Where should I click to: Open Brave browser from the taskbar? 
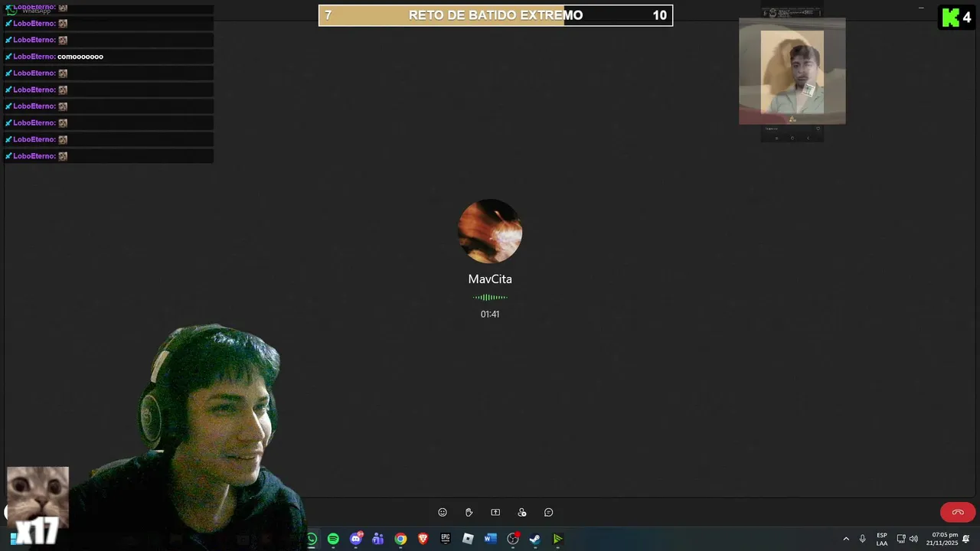pyautogui.click(x=423, y=539)
